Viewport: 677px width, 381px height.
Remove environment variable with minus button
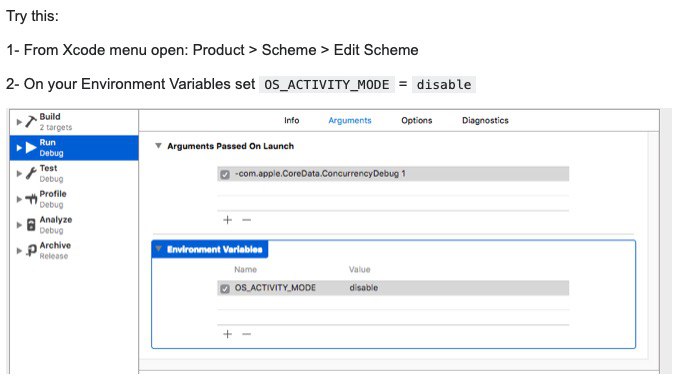pyautogui.click(x=247, y=334)
